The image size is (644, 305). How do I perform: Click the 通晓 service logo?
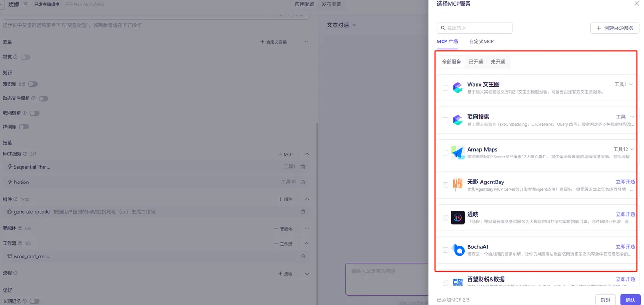click(457, 217)
